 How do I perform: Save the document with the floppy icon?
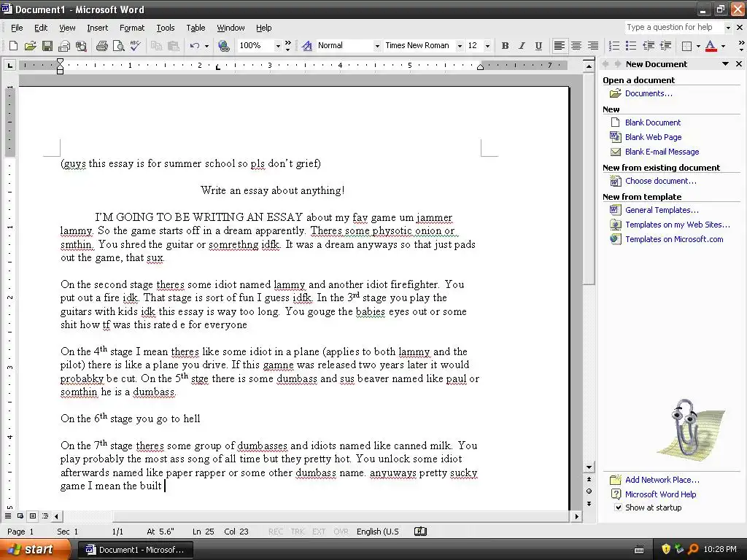[x=47, y=46]
